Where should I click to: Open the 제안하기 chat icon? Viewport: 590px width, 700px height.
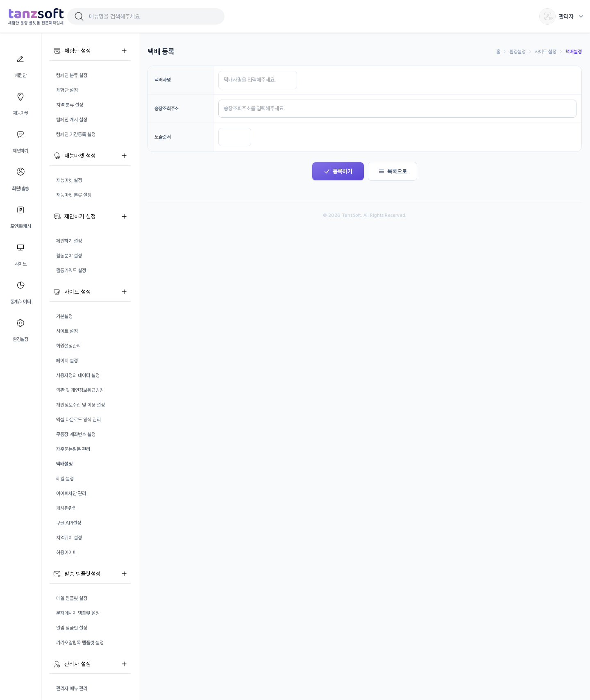(20, 134)
